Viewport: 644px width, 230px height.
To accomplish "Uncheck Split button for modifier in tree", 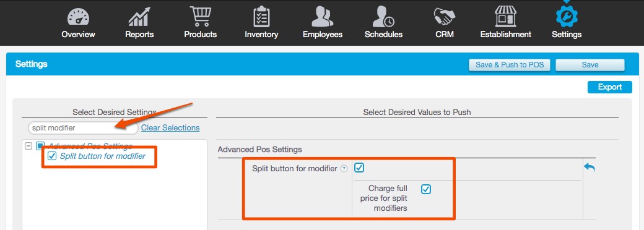I will pyautogui.click(x=52, y=156).
